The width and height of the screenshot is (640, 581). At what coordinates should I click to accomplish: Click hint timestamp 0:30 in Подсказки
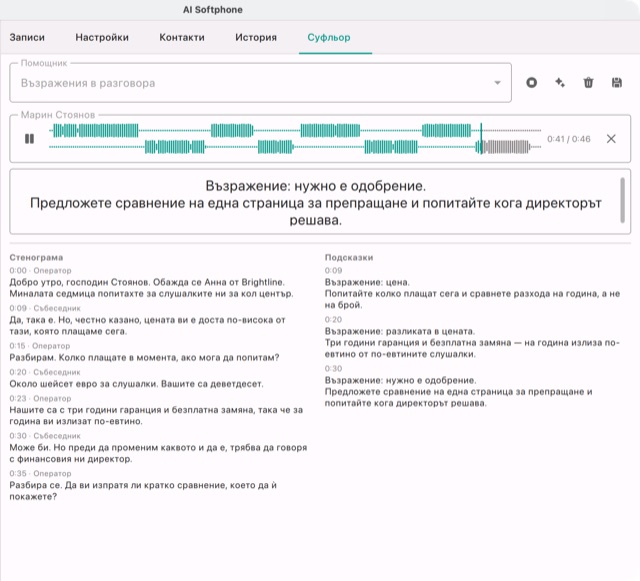point(333,369)
